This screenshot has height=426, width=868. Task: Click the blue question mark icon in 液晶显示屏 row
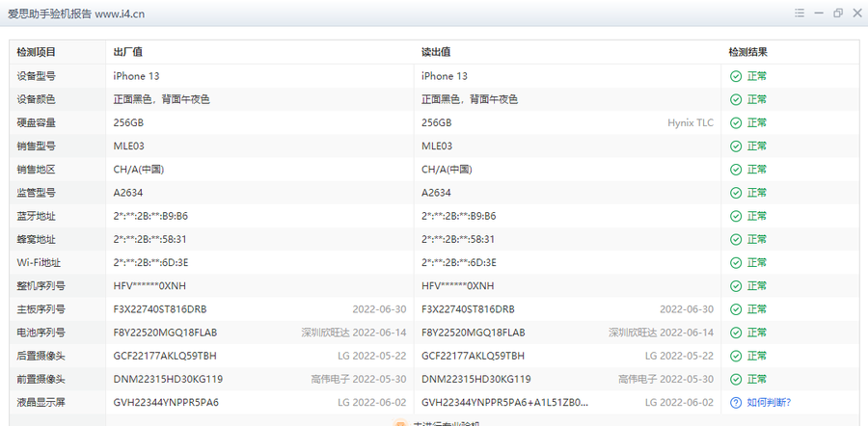pyautogui.click(x=736, y=402)
